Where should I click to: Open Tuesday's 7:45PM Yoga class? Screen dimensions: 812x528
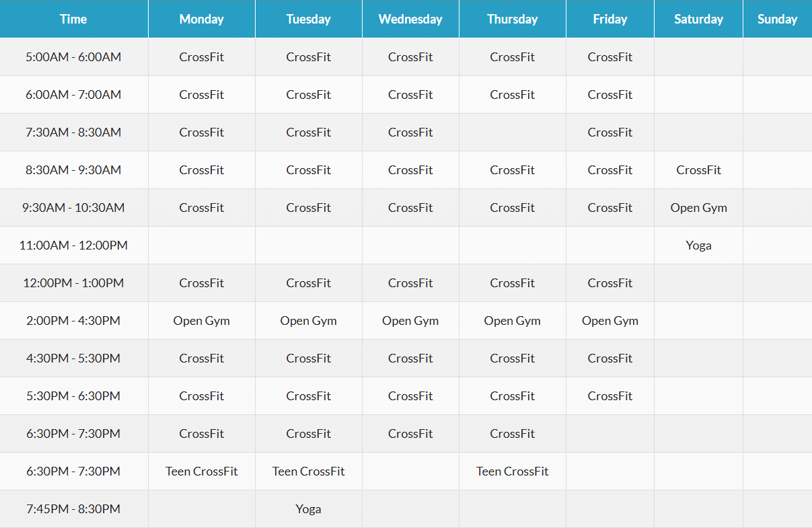[x=308, y=509]
